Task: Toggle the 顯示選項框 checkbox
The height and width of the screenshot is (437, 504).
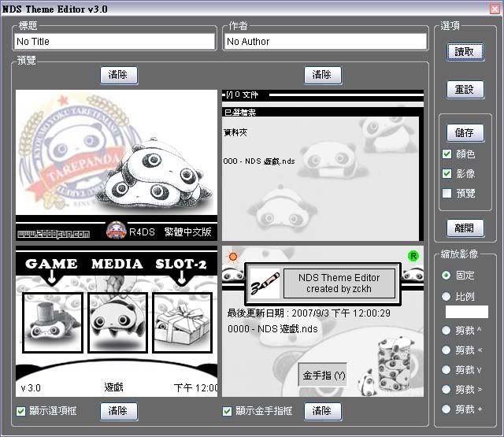Action: click(x=21, y=411)
